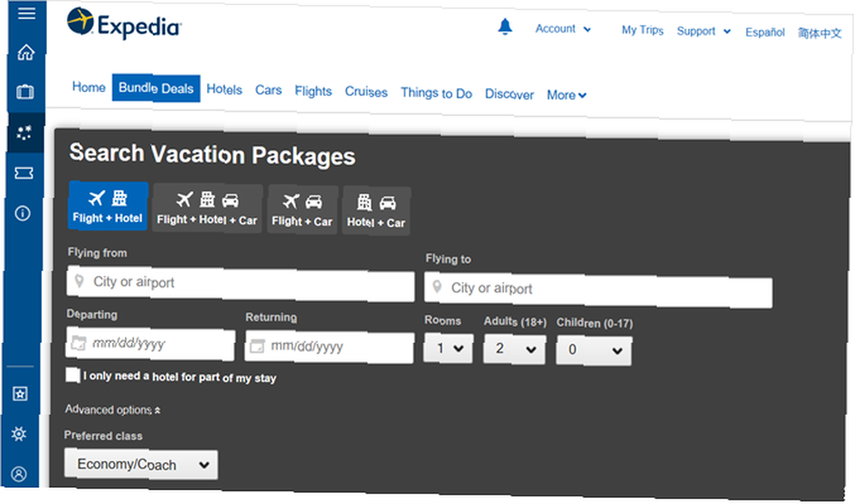Check 'I only need a hotel for part of my stay'
This screenshot has width=855, height=504.
(73, 375)
